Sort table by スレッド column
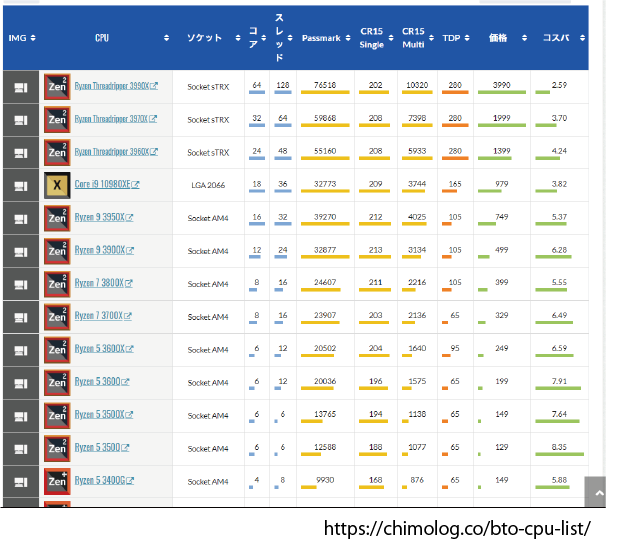 290,38
